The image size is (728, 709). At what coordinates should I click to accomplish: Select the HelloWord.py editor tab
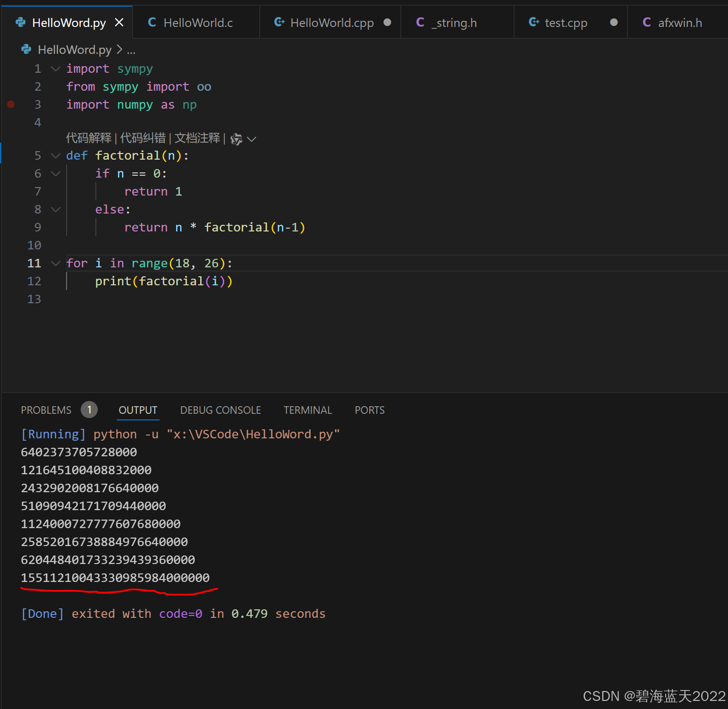[x=68, y=22]
